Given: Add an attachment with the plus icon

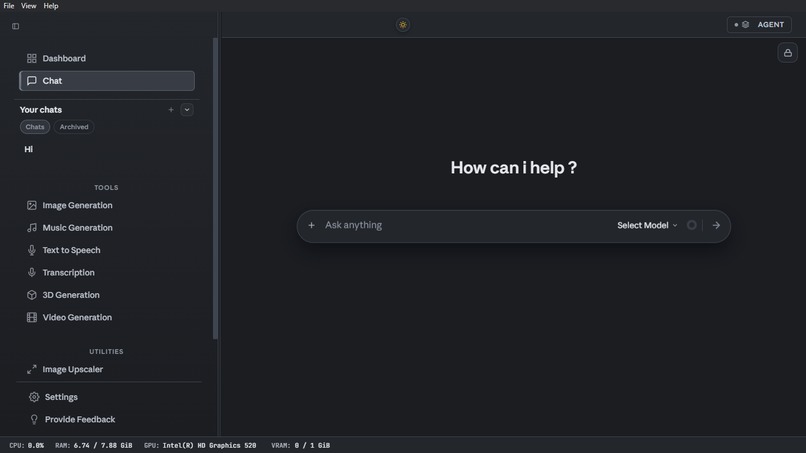Looking at the screenshot, I should coord(312,225).
